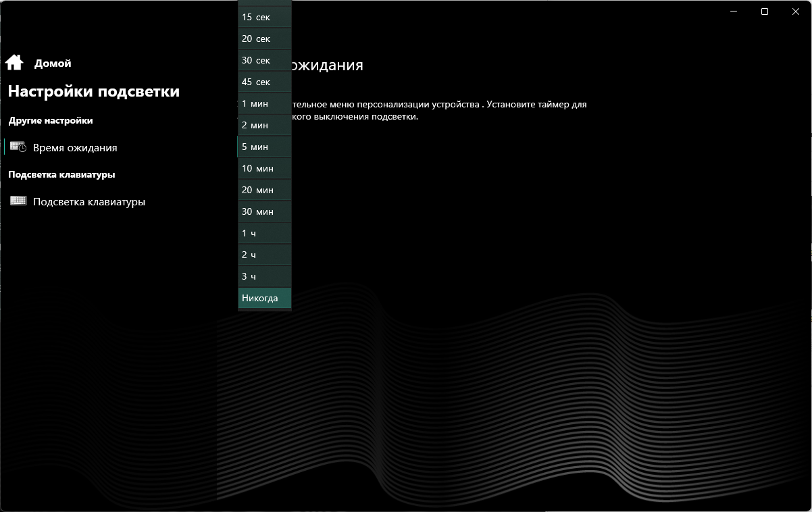
Task: Choose the 2 мин option
Action: [x=265, y=125]
